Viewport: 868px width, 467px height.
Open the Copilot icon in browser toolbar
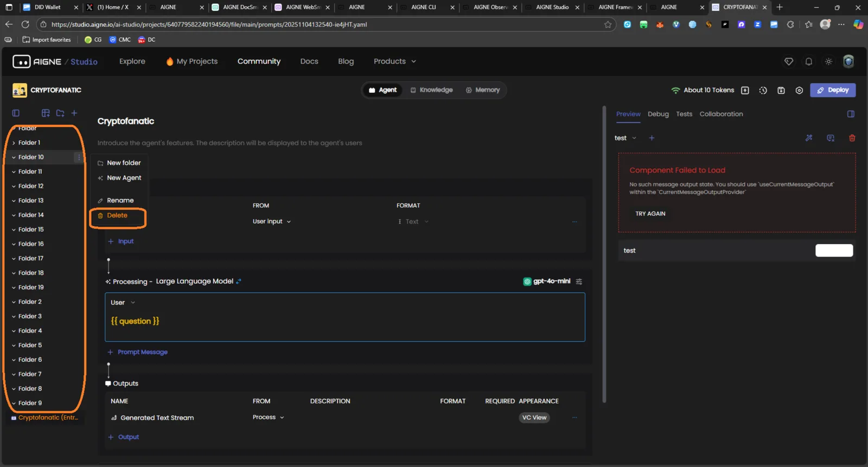tap(858, 24)
